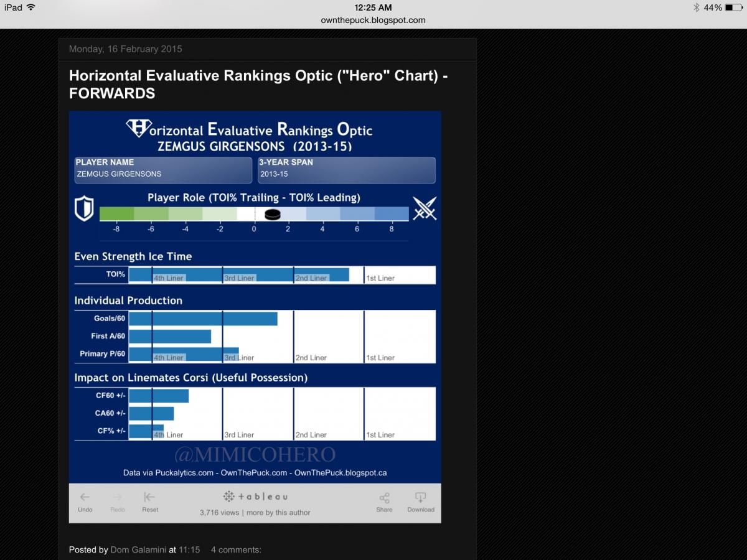Open the post title Hero Chart link
This screenshot has width=747, height=560.
coord(258,84)
